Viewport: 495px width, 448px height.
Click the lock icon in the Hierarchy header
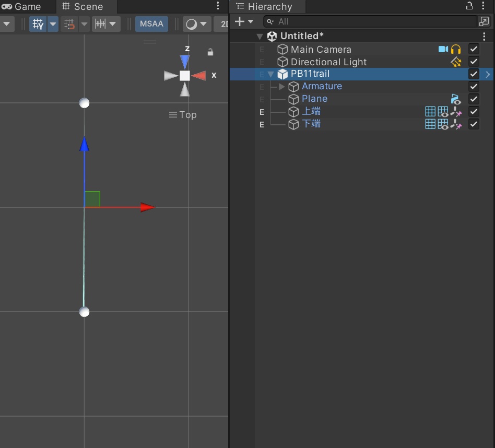tap(469, 5)
